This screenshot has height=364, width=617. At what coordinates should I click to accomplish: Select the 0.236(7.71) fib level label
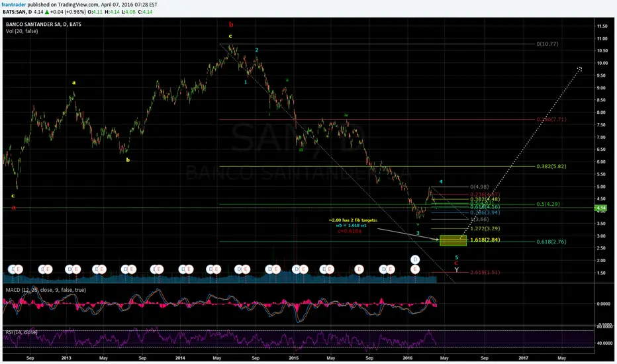tap(551, 119)
